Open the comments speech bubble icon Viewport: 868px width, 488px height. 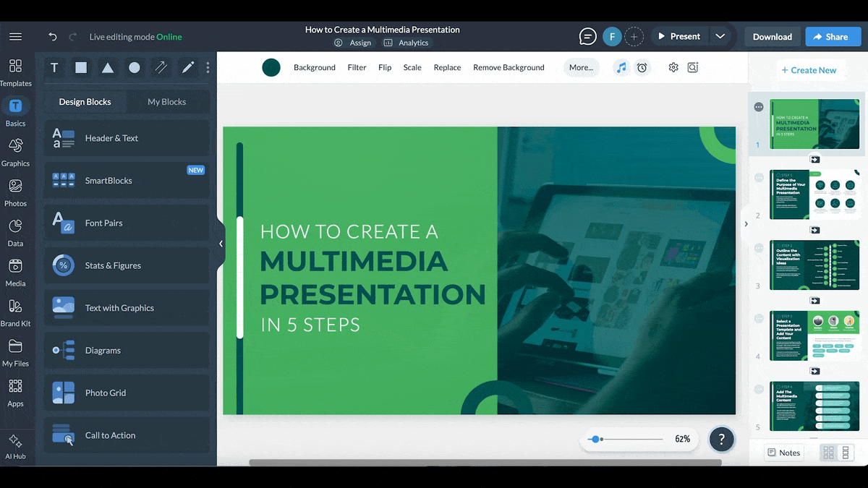tap(588, 36)
